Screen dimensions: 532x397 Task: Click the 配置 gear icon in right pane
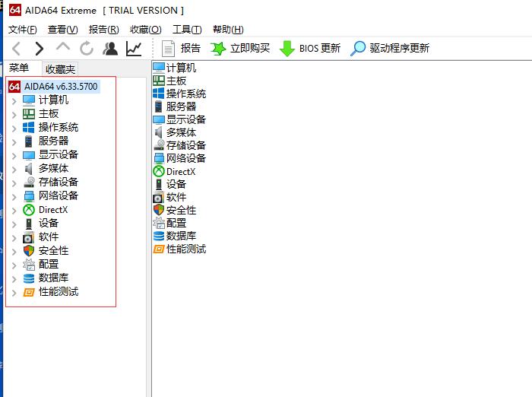[x=158, y=223]
